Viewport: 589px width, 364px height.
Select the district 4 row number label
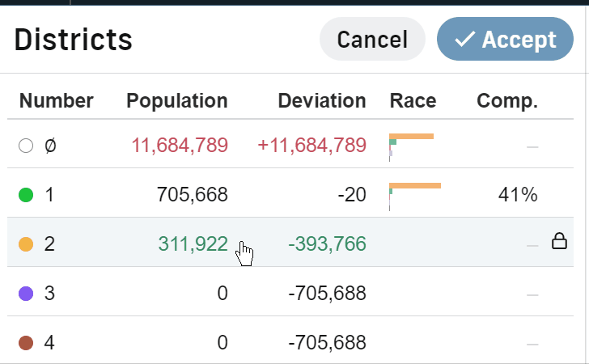click(49, 343)
